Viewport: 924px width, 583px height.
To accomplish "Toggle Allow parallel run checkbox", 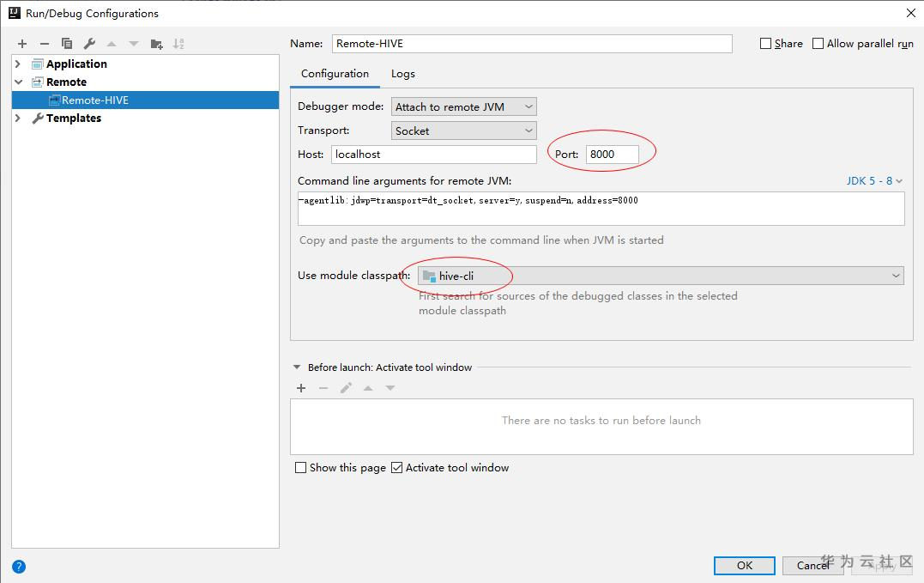I will [818, 44].
